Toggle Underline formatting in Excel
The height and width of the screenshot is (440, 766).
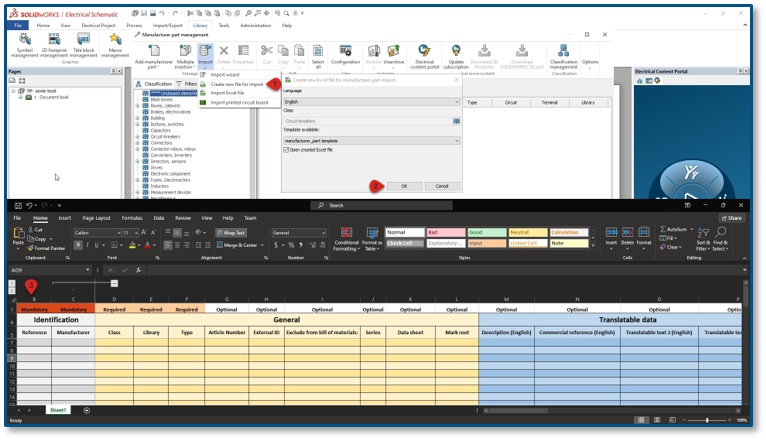(96, 245)
